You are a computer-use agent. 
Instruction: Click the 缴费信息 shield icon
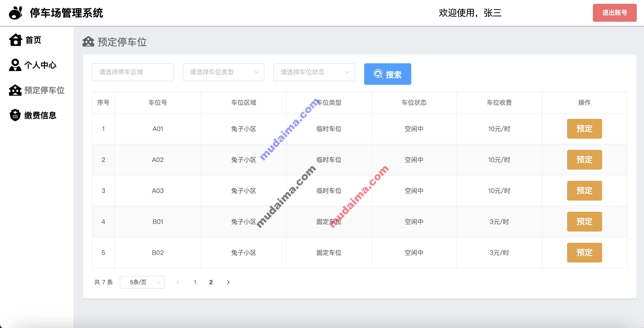tap(15, 115)
